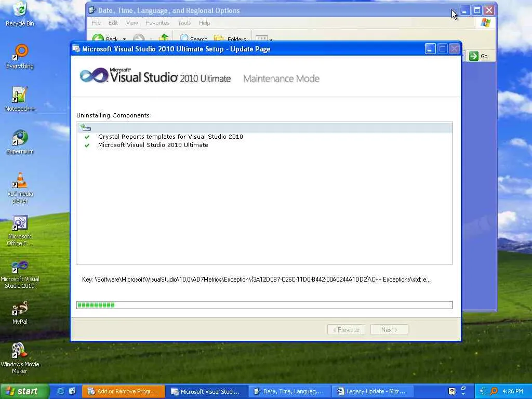Minimize the Visual Studio Setup window
532x399 pixels.
[430, 49]
